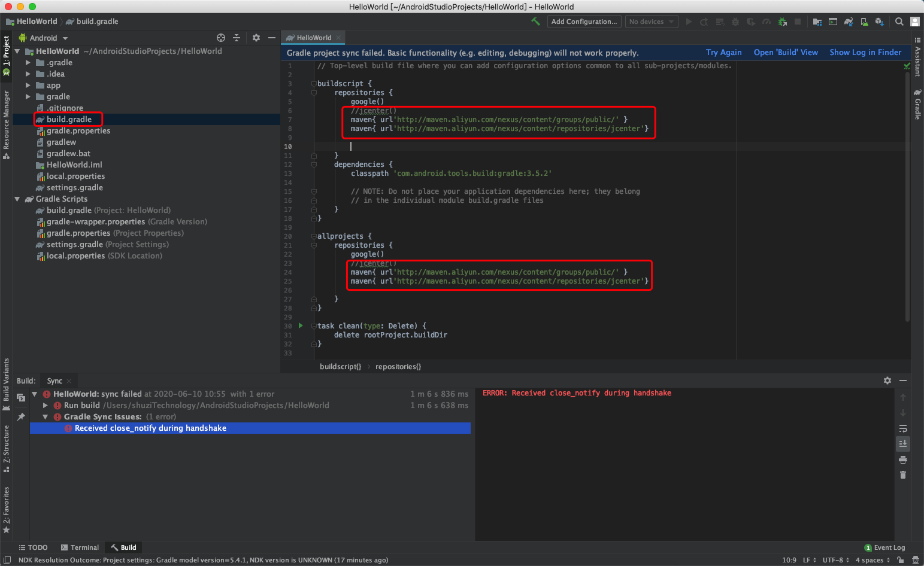Click 4 spaces indent setting

[873, 560]
